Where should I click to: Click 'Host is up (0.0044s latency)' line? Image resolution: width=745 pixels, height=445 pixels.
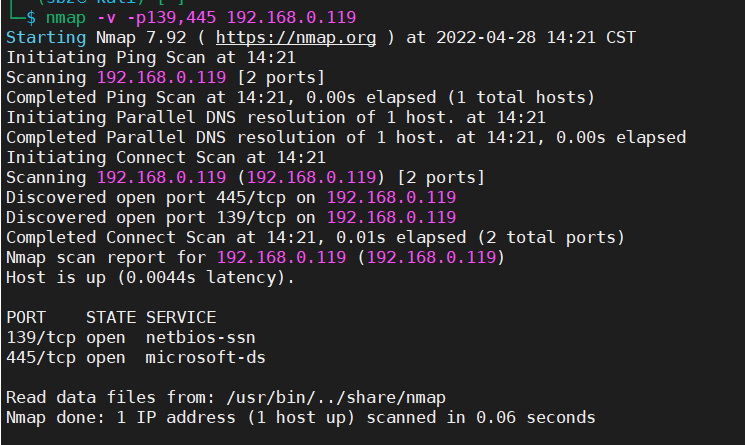point(151,277)
